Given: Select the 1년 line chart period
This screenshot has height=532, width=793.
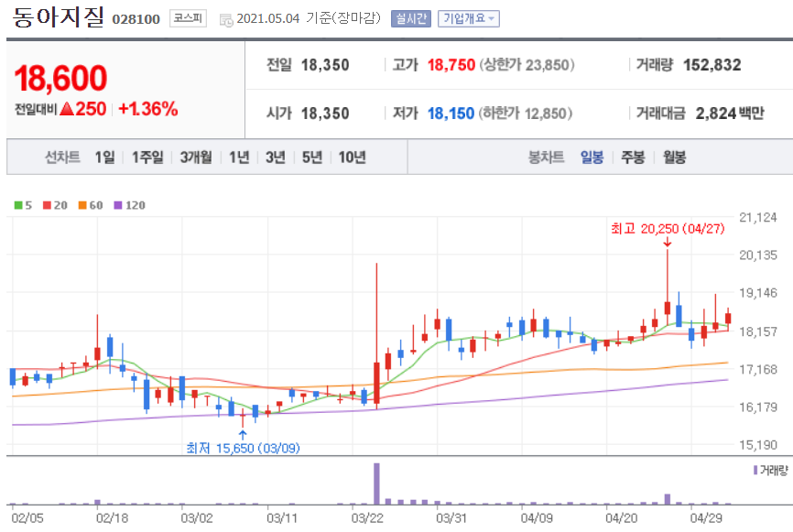Looking at the screenshot, I should (x=239, y=157).
